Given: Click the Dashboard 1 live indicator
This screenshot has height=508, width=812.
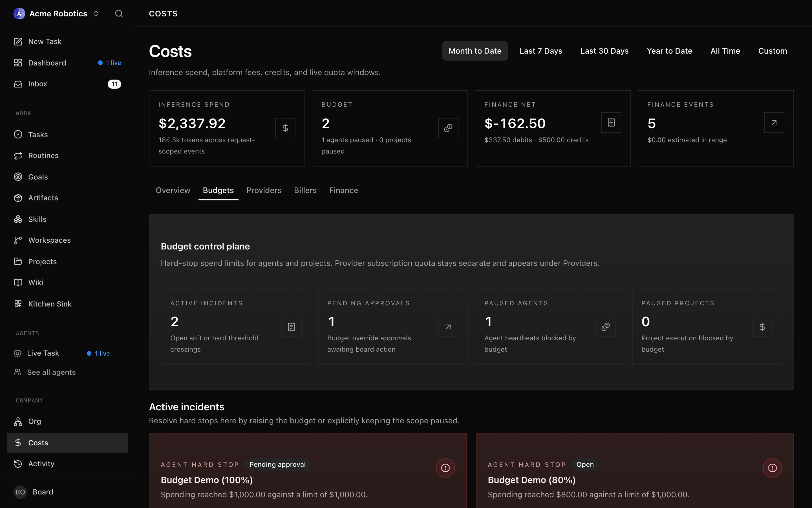Looking at the screenshot, I should 109,63.
